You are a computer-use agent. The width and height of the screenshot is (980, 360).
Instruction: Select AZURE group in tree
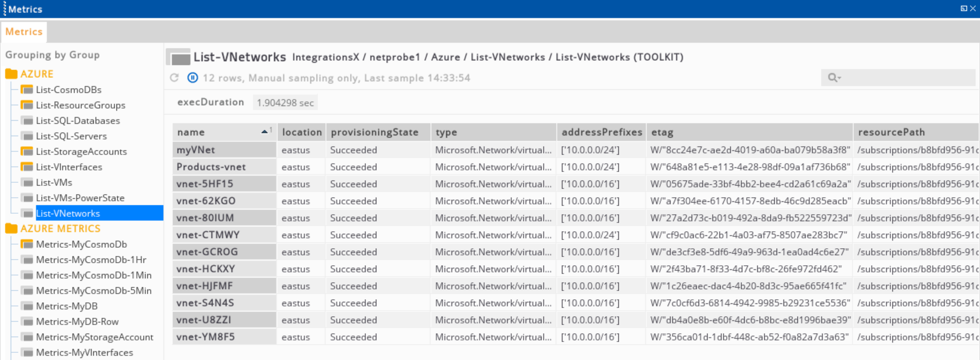(x=37, y=74)
